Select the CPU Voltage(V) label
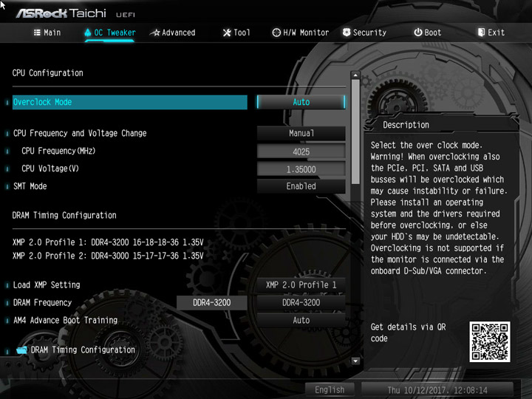 pos(50,168)
